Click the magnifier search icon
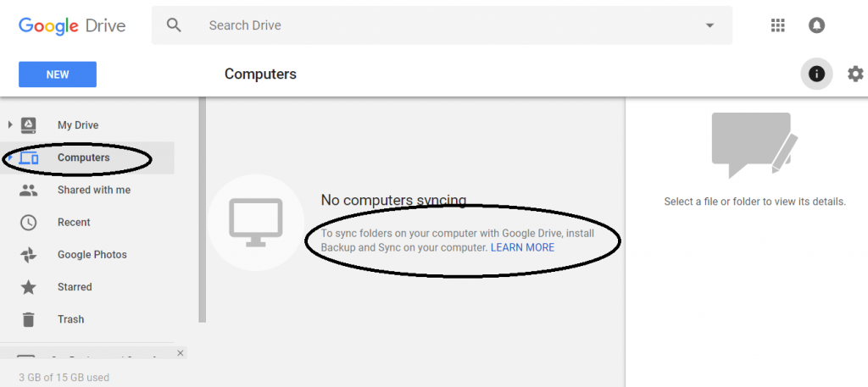 tap(174, 25)
